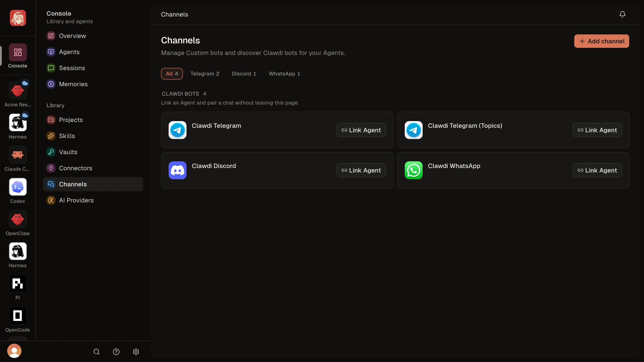Click the Add channel button
The width and height of the screenshot is (644, 362).
point(602,41)
